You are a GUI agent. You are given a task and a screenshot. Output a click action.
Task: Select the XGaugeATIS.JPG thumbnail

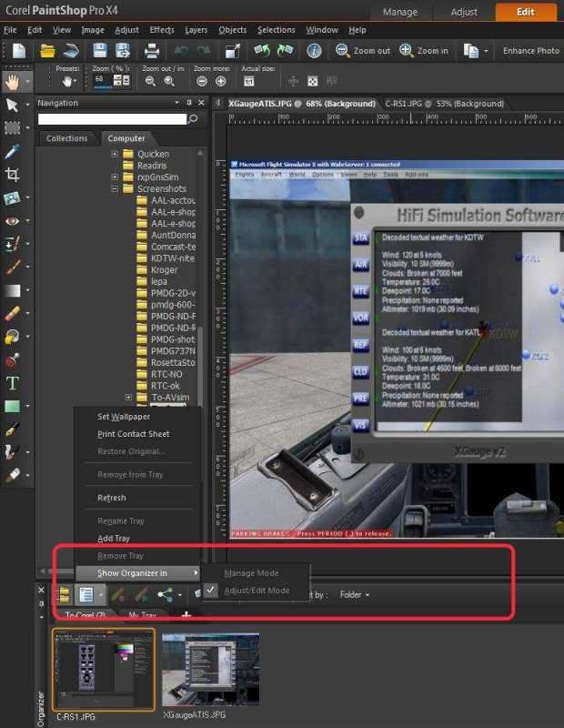point(210,670)
